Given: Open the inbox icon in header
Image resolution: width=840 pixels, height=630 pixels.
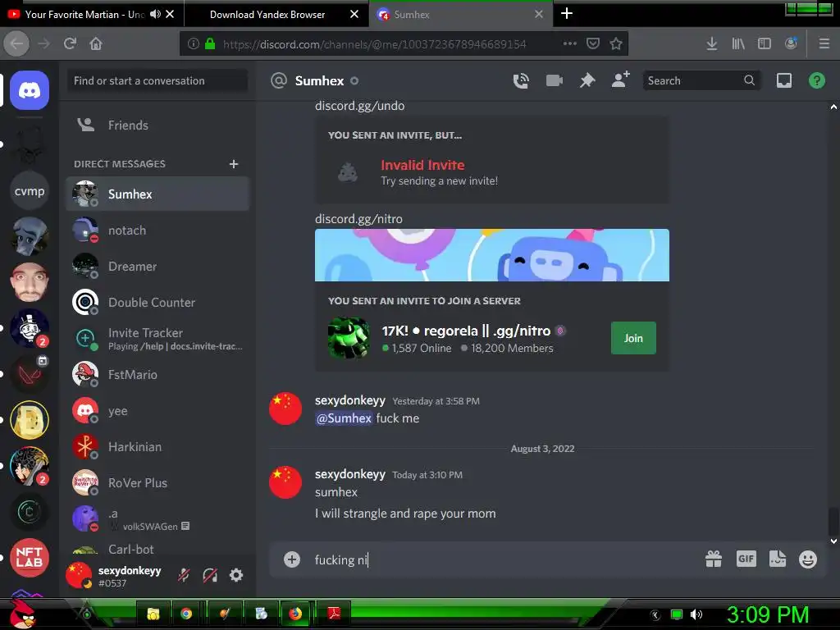Looking at the screenshot, I should pyautogui.click(x=783, y=81).
